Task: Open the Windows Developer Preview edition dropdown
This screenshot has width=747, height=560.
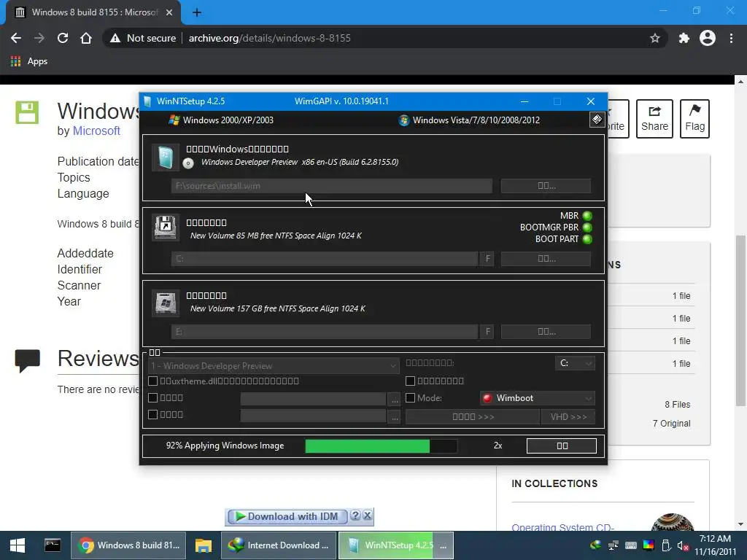Action: pos(274,366)
